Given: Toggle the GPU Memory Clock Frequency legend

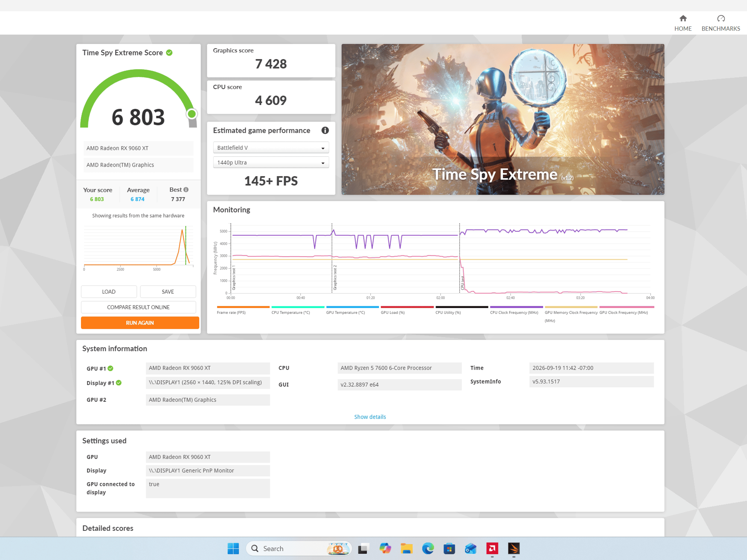Looking at the screenshot, I should (571, 314).
